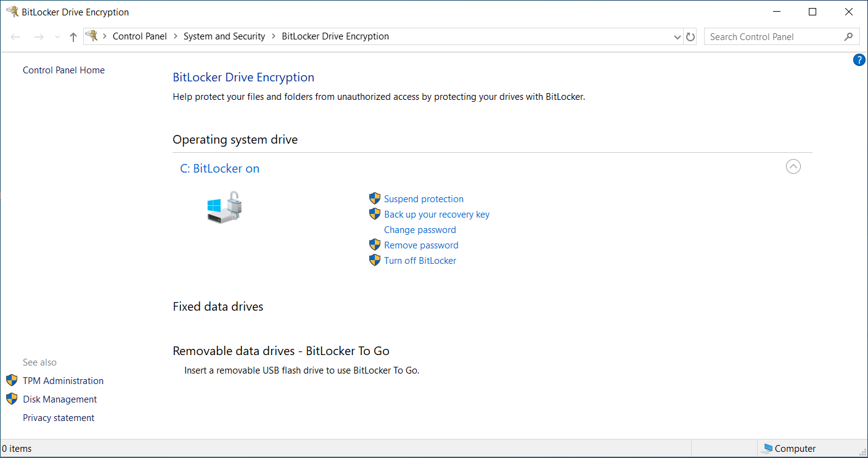Expand the chevron before Control Panel breadcrumb

105,36
